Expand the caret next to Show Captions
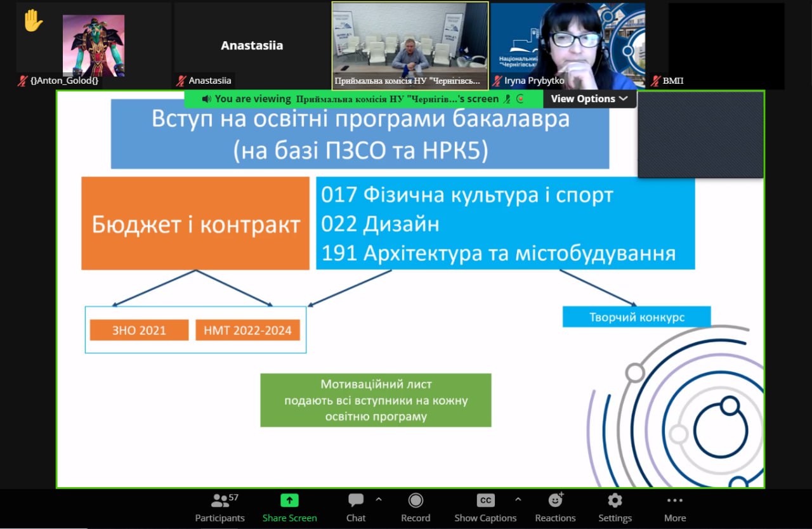This screenshot has width=812, height=529. coord(518,499)
